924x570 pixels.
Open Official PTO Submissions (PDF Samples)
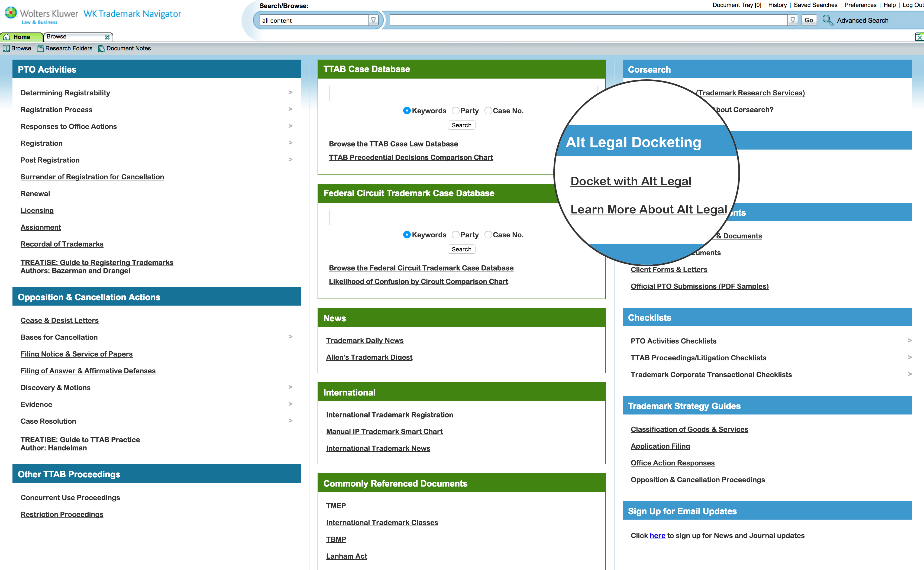click(699, 287)
